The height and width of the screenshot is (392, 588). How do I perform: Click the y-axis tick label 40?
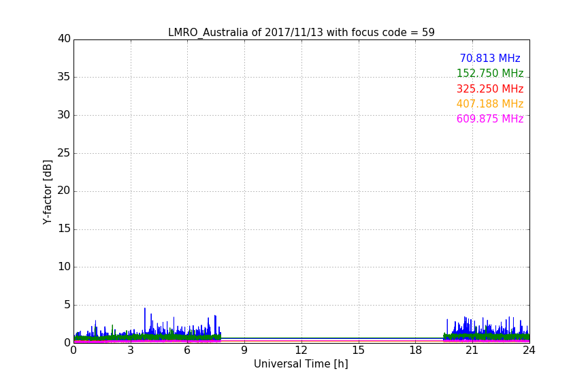(x=64, y=39)
